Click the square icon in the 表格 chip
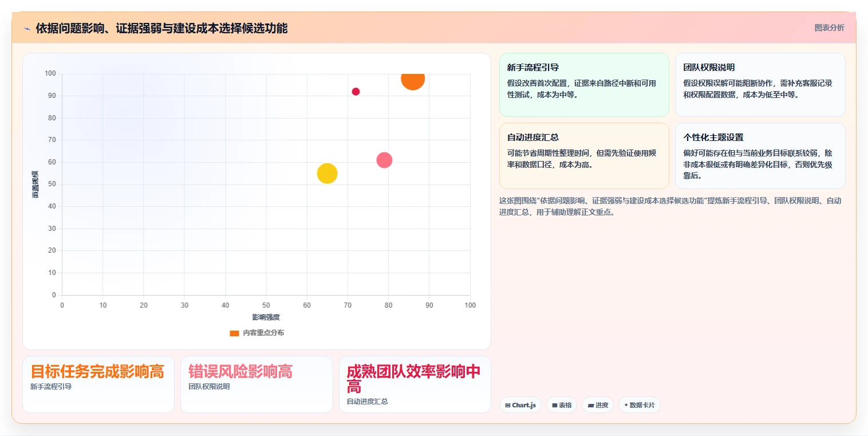 click(555, 406)
